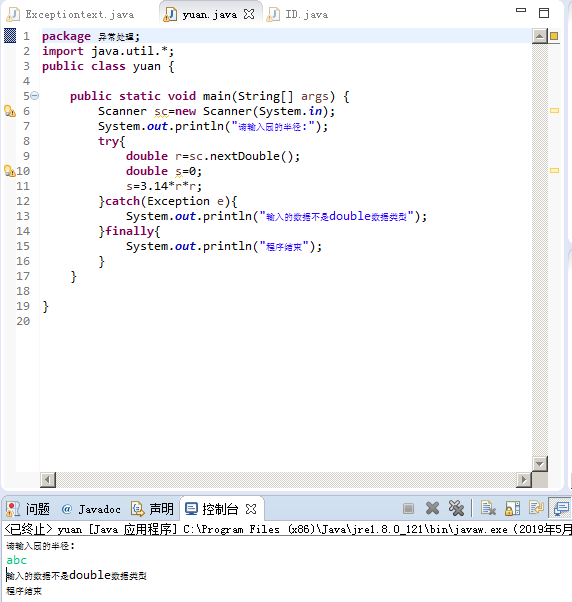The height and width of the screenshot is (602, 572).
Task: Minimize the editor area
Action: pos(521,10)
